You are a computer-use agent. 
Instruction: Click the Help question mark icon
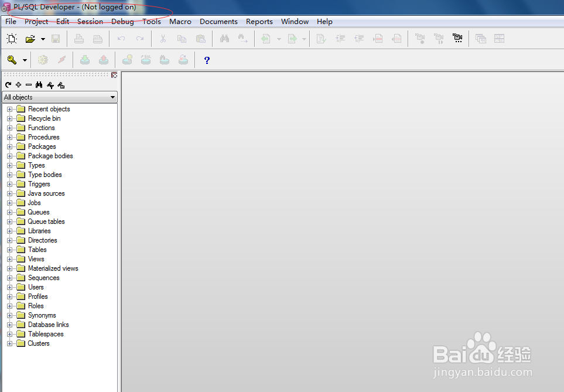pos(207,60)
